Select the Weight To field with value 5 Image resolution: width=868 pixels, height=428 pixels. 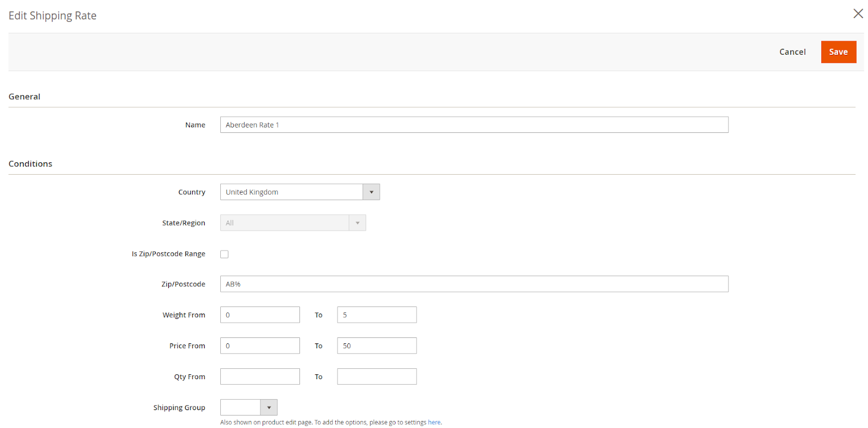click(x=376, y=315)
